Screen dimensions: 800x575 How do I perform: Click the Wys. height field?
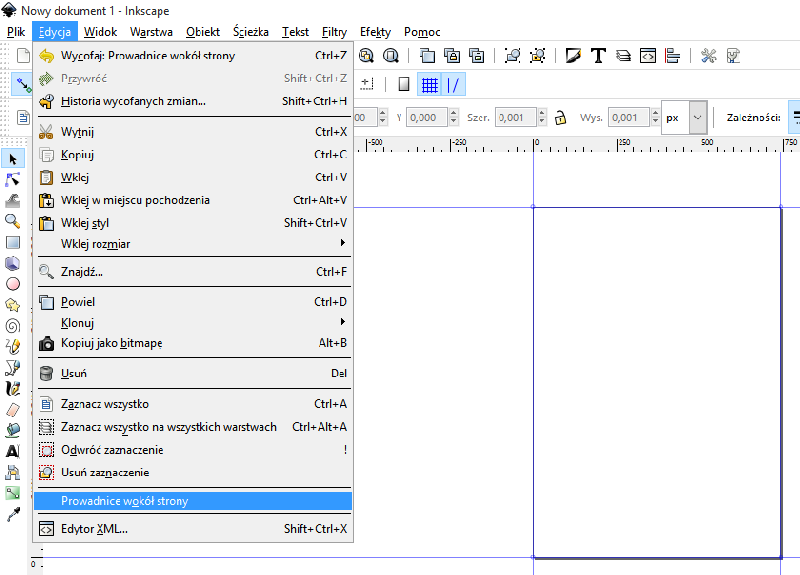[629, 117]
